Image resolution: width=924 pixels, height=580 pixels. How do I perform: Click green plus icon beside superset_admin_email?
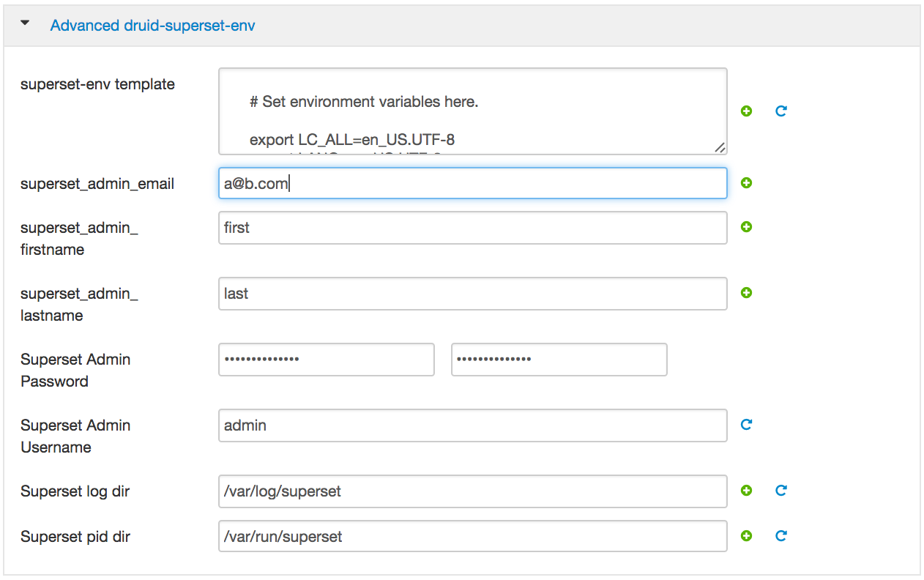click(x=746, y=183)
